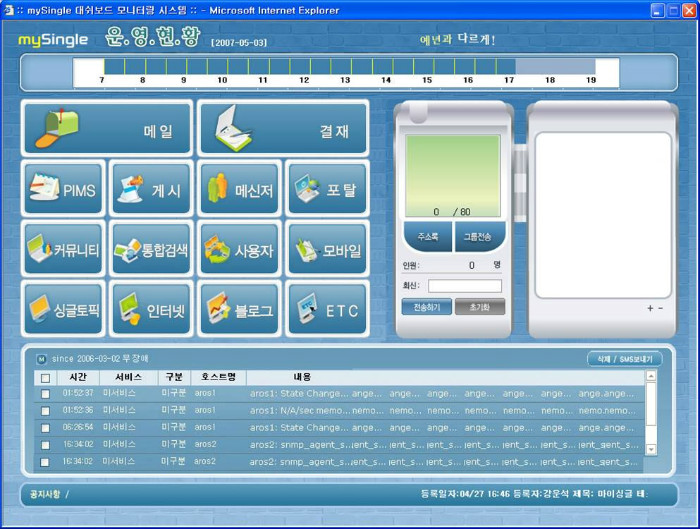This screenshot has height=529, width=700.
Task: Open the 메일 mailbox tile
Action: (107, 128)
